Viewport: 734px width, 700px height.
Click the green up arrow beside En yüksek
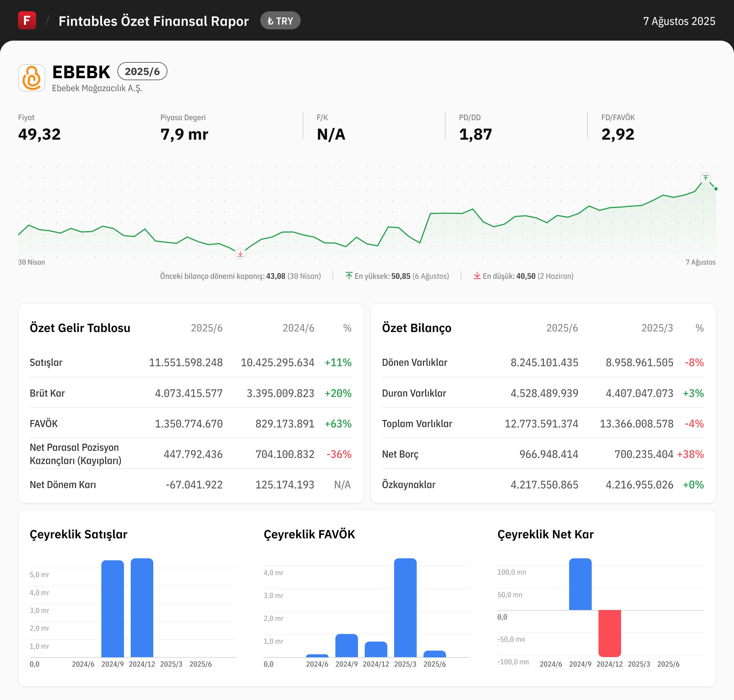pos(349,276)
